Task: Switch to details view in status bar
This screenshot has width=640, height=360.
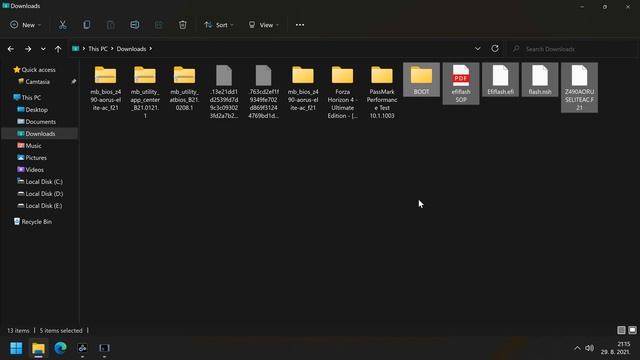Action: pyautogui.click(x=621, y=330)
